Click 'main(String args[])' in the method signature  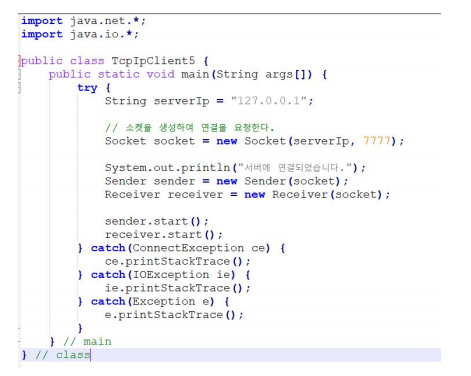click(x=247, y=74)
